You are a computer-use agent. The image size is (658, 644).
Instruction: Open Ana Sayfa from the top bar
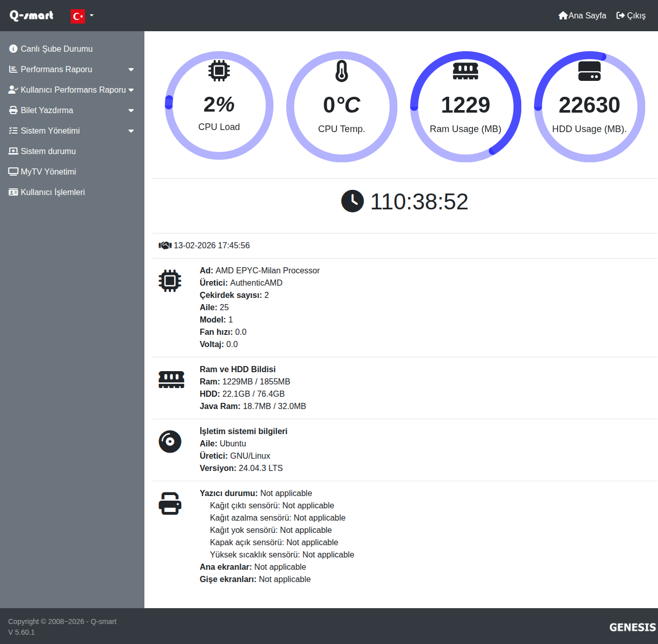582,15
